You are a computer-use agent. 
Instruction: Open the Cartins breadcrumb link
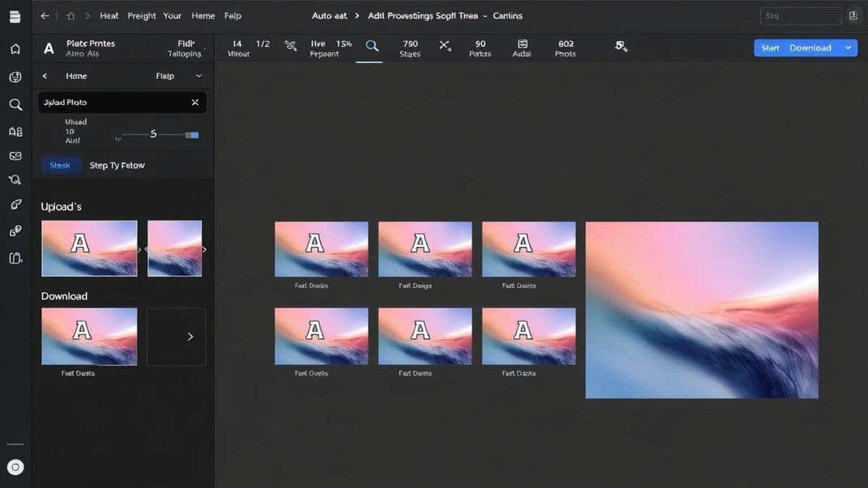[x=508, y=16]
